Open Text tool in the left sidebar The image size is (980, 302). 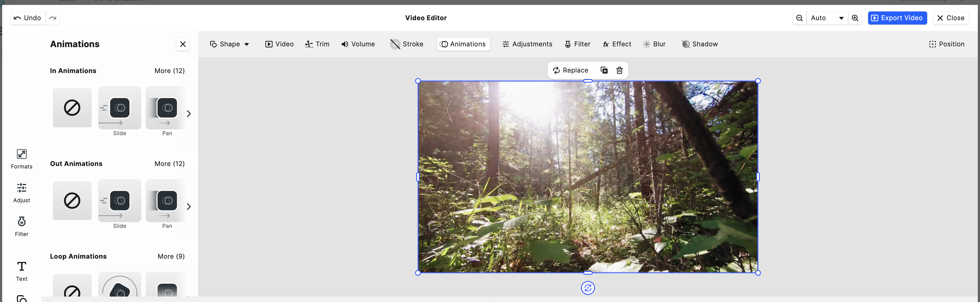click(x=22, y=271)
